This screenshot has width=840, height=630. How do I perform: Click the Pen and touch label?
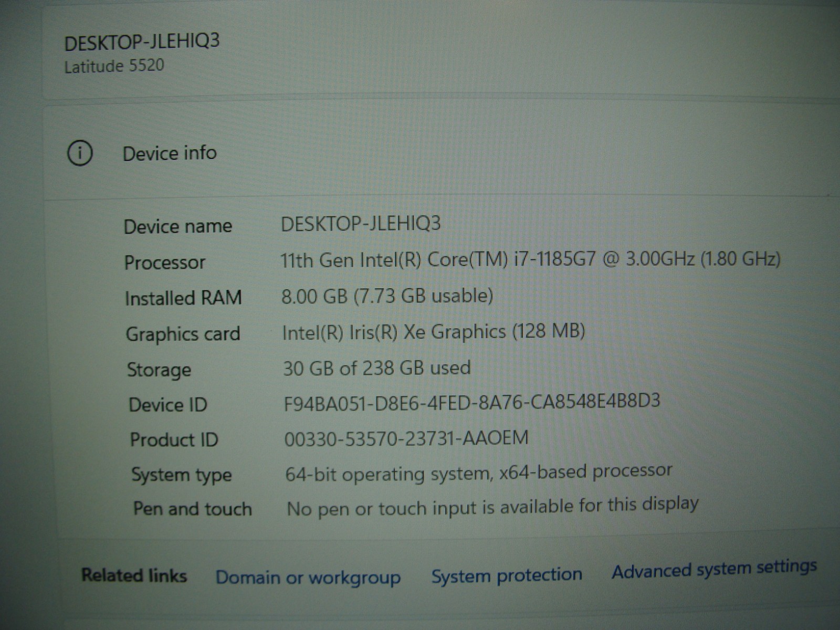(x=193, y=509)
